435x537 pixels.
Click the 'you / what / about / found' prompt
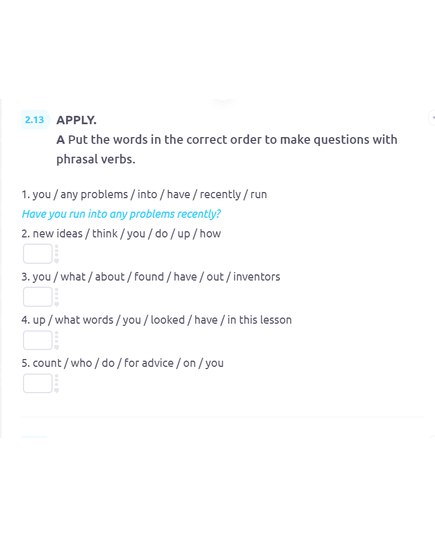point(151,277)
